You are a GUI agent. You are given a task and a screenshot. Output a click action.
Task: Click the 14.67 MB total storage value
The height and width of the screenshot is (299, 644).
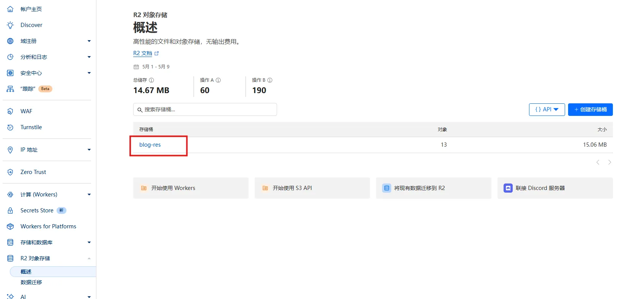pos(151,90)
